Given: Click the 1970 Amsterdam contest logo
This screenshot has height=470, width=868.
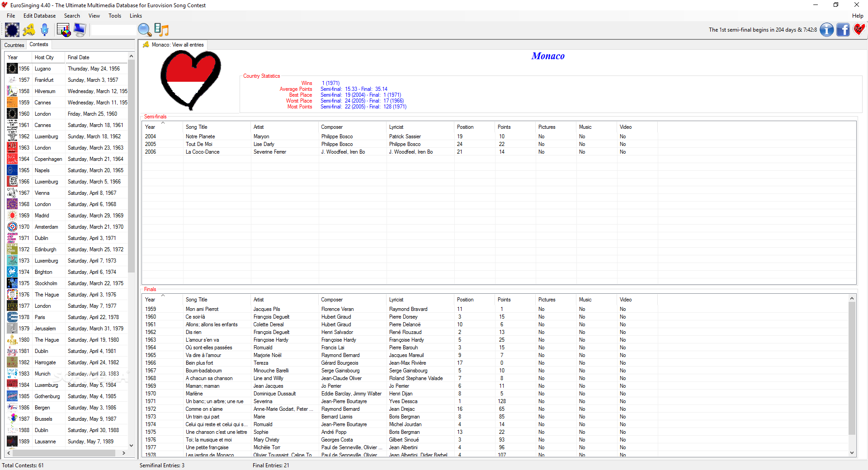Looking at the screenshot, I should point(12,227).
